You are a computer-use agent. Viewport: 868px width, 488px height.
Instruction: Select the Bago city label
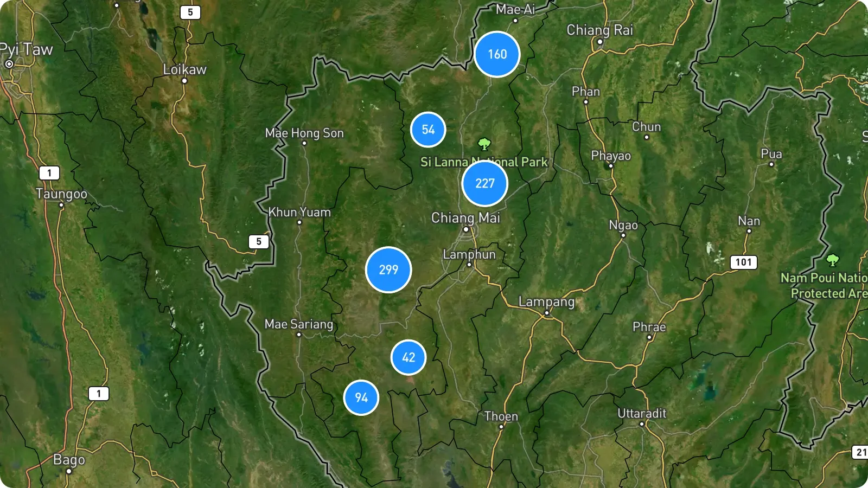pos(69,460)
